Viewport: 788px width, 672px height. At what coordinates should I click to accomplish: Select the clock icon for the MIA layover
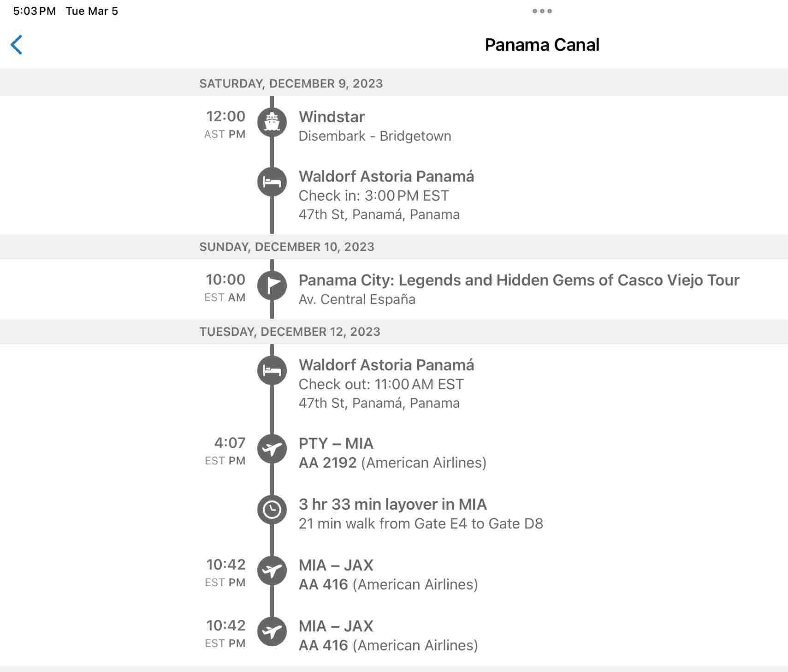[273, 509]
